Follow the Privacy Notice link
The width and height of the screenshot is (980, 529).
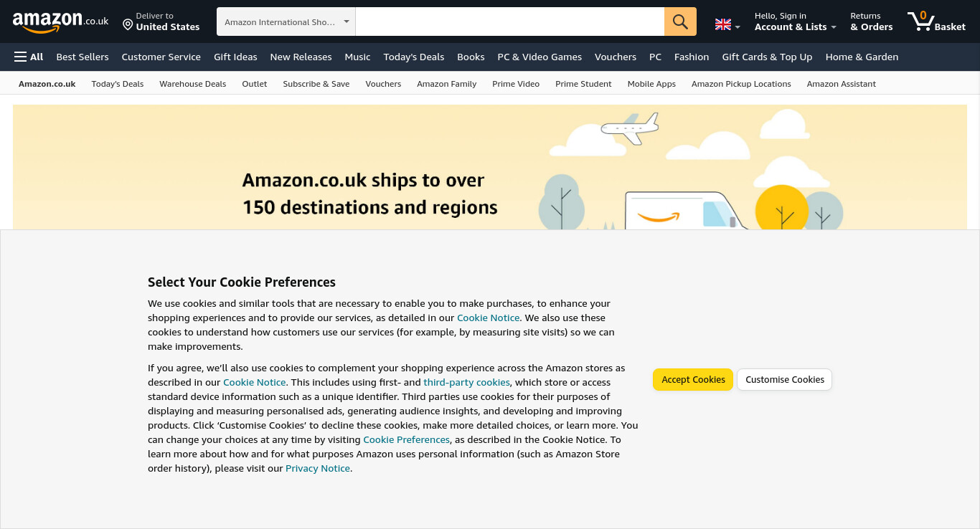(x=318, y=468)
